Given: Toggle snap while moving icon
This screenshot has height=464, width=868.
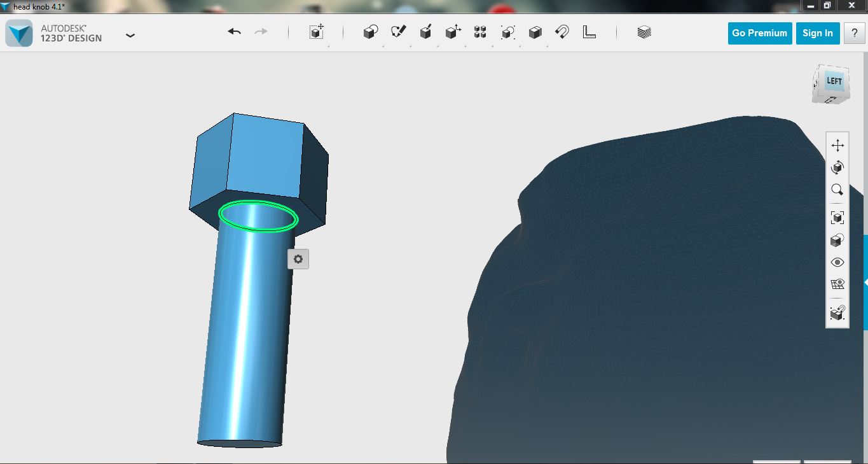Looking at the screenshot, I should 837,313.
